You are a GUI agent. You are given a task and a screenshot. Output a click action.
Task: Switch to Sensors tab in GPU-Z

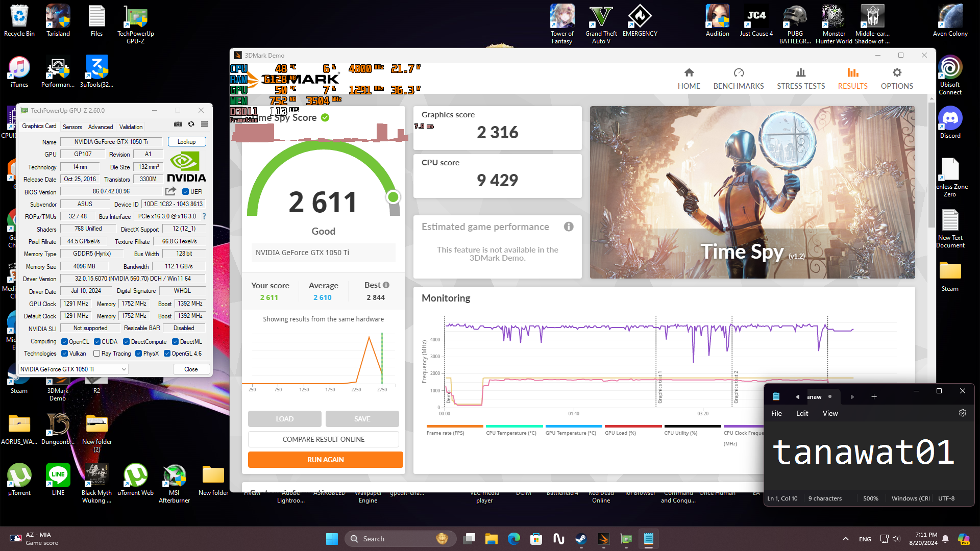click(72, 127)
